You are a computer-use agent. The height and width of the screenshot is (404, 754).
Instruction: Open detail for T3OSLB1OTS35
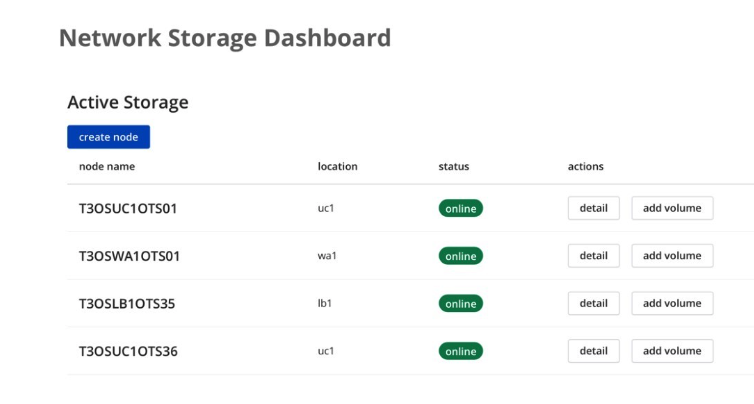pos(593,303)
